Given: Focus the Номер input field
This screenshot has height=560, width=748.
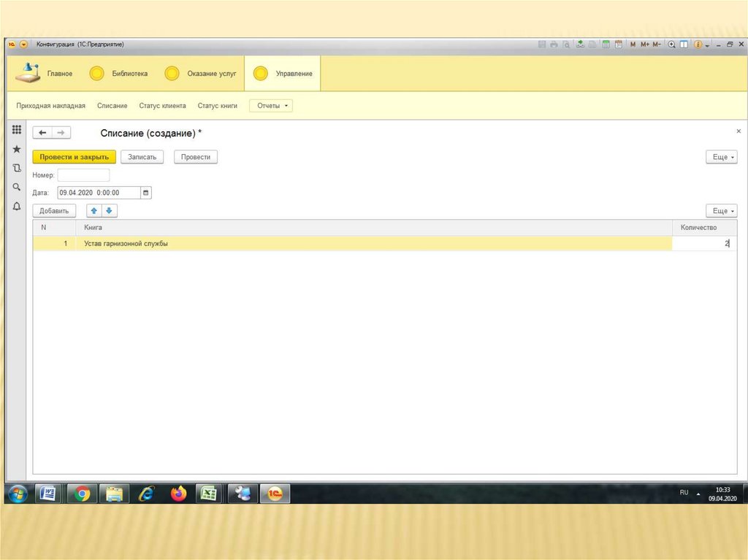Looking at the screenshot, I should (x=83, y=175).
